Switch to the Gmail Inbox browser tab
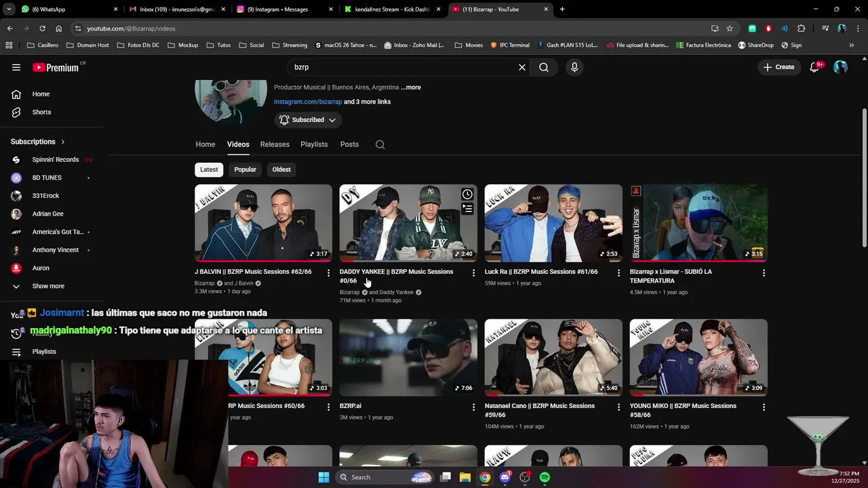 (177, 9)
